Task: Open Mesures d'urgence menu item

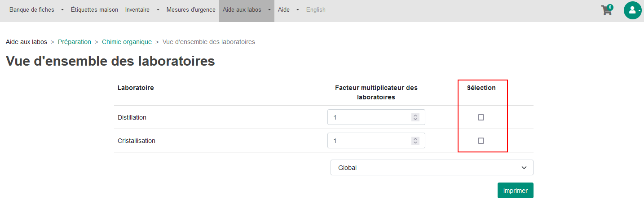Action: pyautogui.click(x=191, y=10)
